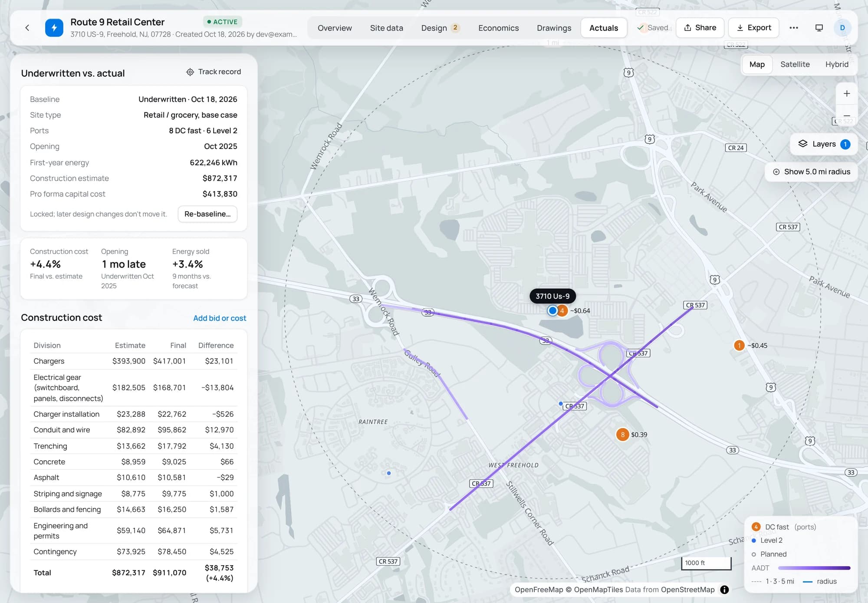Click the Track record target icon

[x=190, y=72]
